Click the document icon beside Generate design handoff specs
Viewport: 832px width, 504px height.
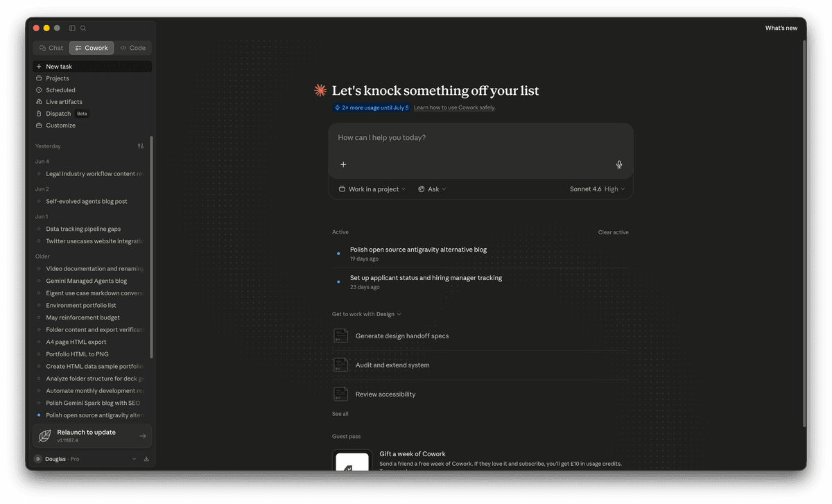pos(340,336)
